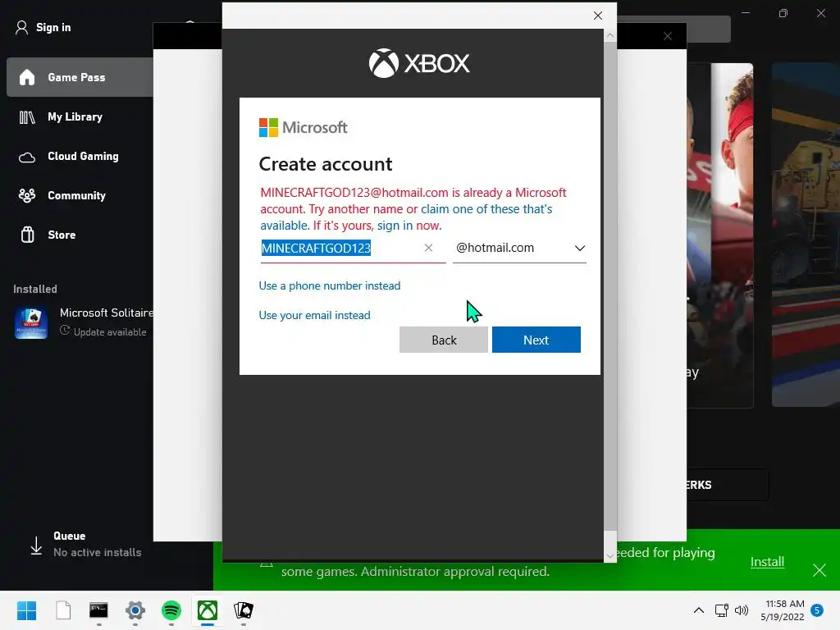Click the dialog scrollbar up arrow
Viewport: 840px width, 630px height.
tap(610, 36)
